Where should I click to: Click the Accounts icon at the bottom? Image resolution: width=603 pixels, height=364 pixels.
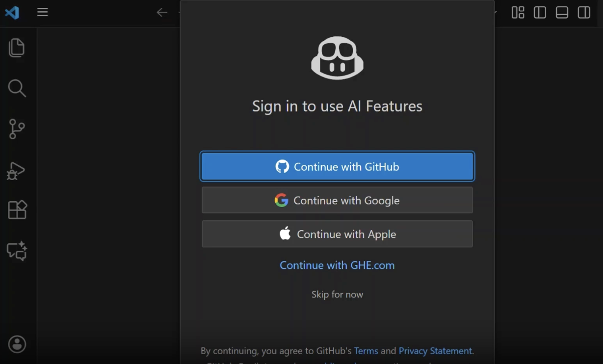tap(17, 344)
